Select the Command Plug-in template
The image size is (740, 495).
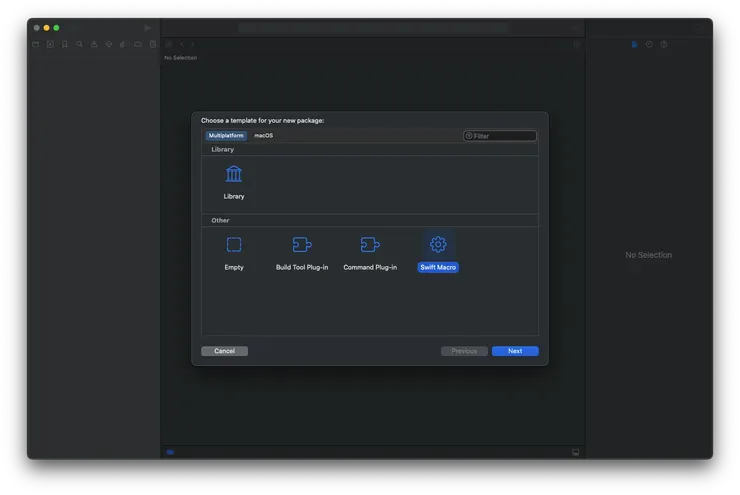pyautogui.click(x=370, y=244)
